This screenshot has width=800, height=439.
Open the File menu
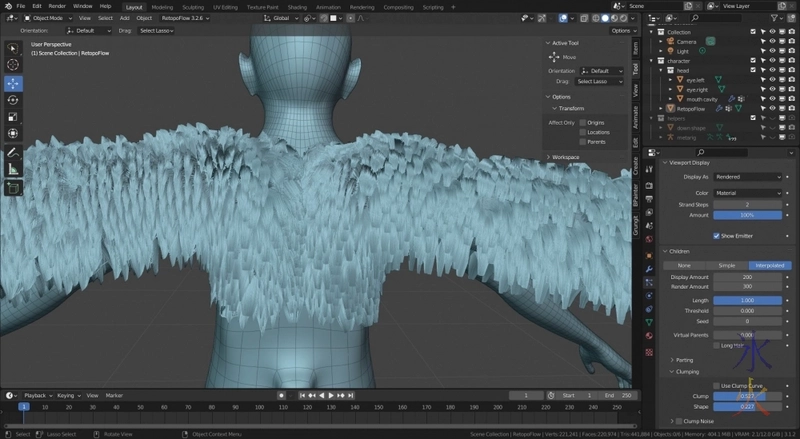point(20,6)
